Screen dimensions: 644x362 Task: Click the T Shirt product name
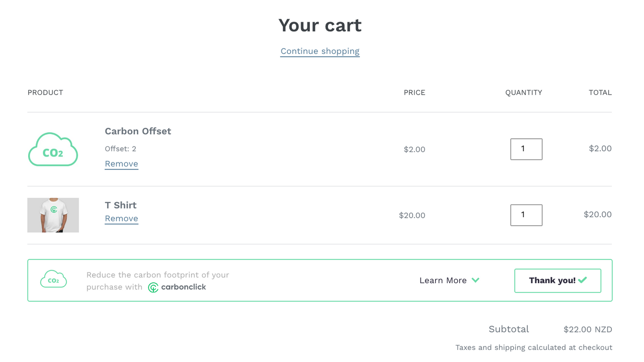(120, 205)
